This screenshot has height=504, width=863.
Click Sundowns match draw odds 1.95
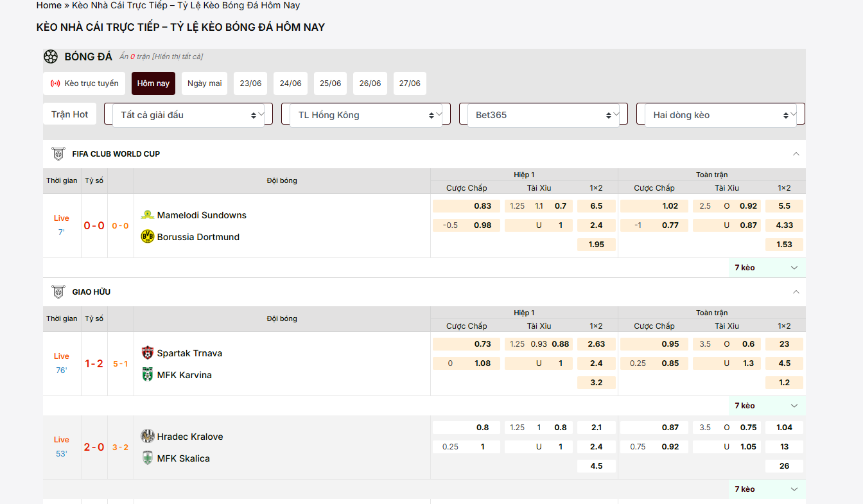(597, 245)
